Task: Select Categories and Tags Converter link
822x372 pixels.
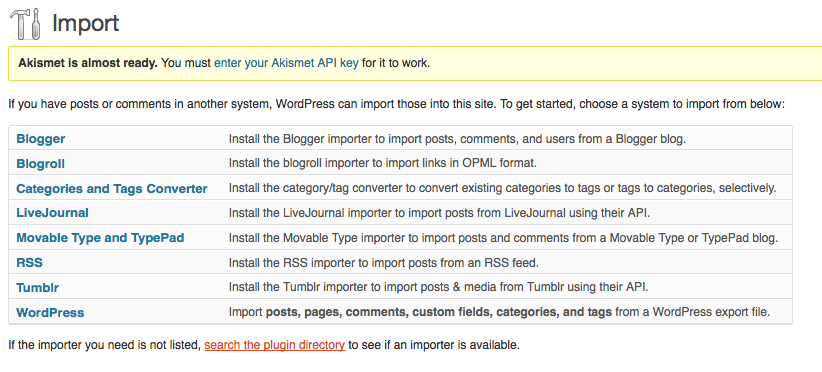Action: click(x=112, y=189)
